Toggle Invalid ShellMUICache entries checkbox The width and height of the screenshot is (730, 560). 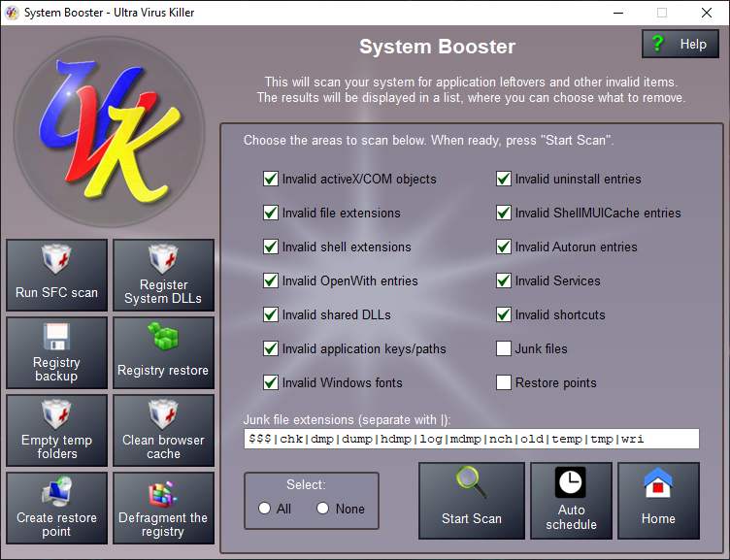pos(503,213)
